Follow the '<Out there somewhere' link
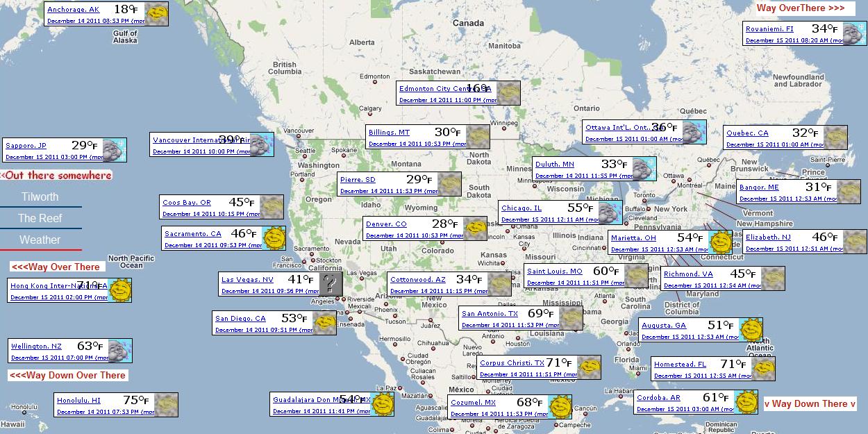 [x=56, y=176]
